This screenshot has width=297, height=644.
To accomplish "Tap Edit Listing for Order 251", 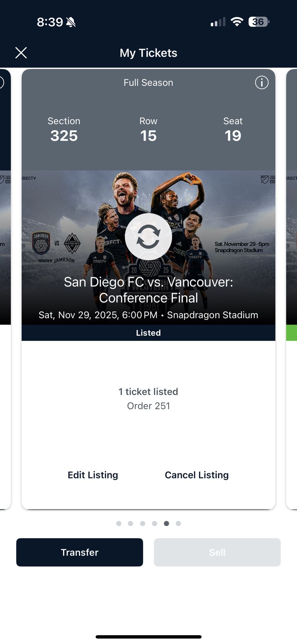I will coord(93,475).
